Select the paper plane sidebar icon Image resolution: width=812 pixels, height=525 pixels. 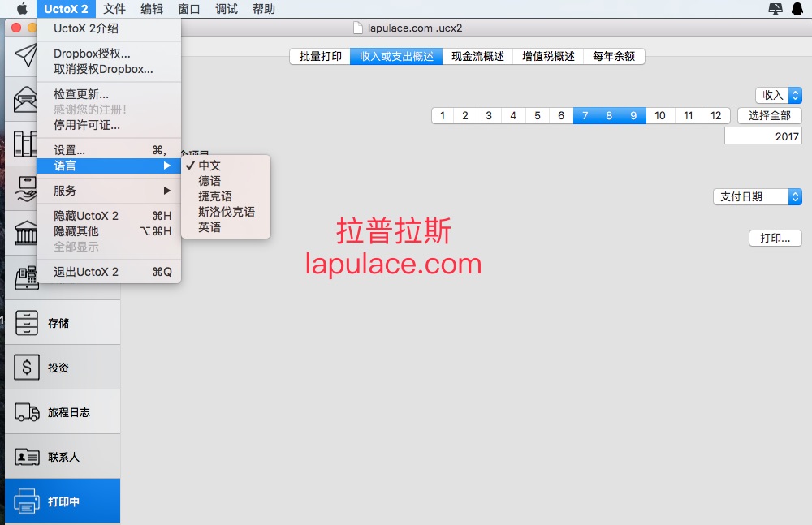pyautogui.click(x=25, y=55)
